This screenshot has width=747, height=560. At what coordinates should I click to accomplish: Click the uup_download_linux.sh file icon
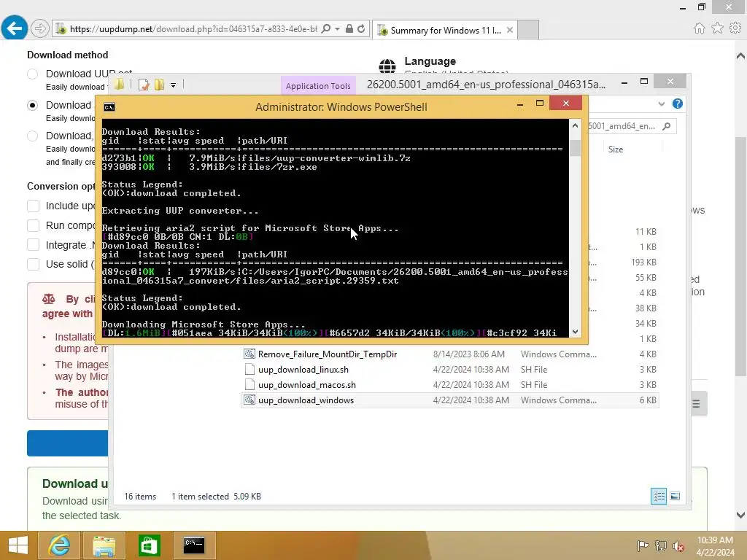249,370
